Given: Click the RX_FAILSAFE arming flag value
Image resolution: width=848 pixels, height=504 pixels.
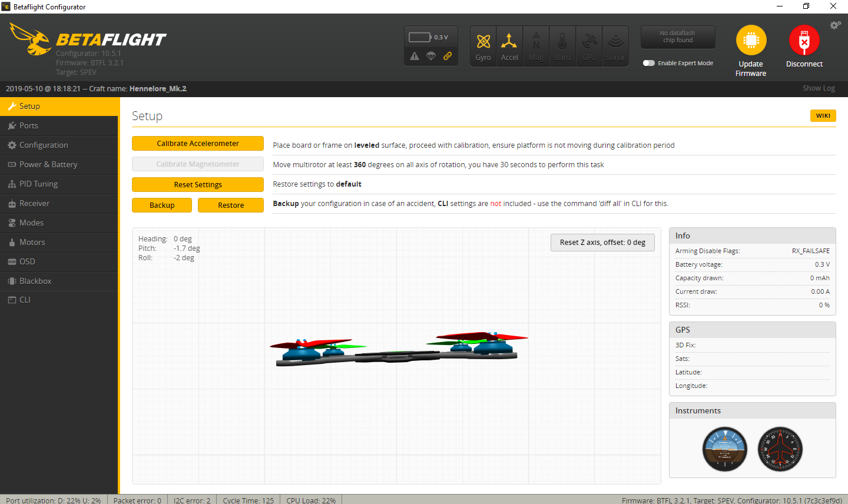Looking at the screenshot, I should (x=810, y=251).
